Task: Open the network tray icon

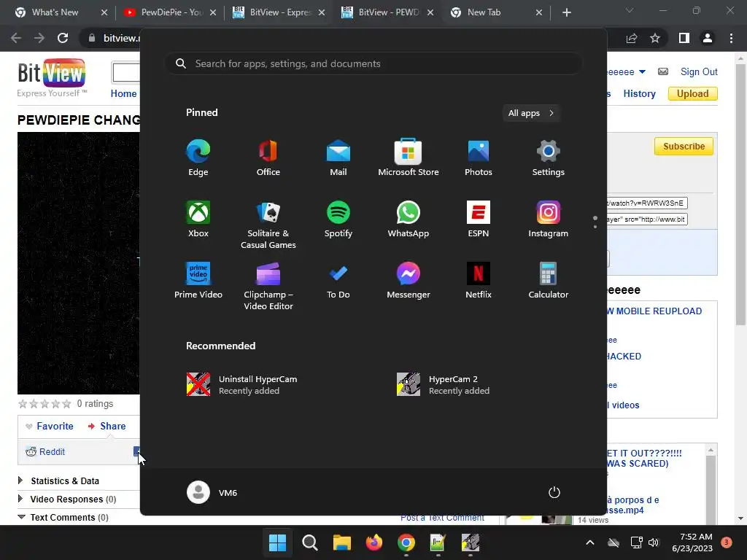Action: click(x=636, y=542)
